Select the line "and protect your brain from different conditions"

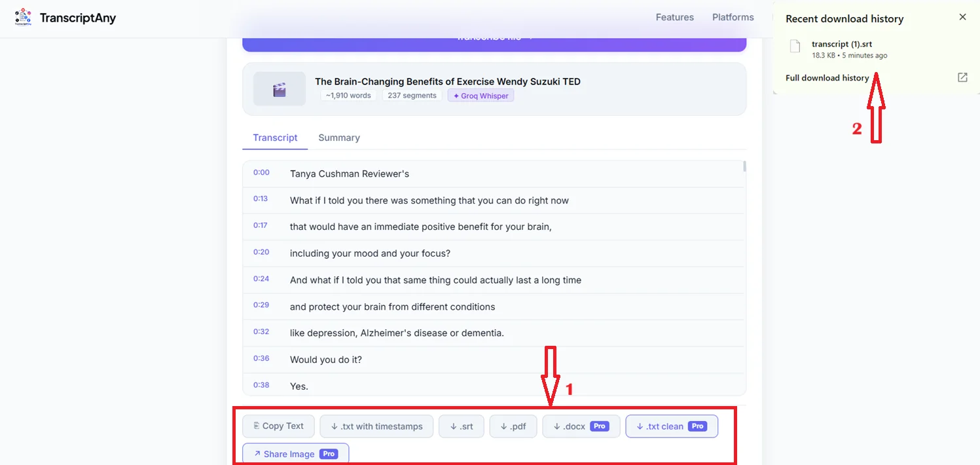pos(392,307)
